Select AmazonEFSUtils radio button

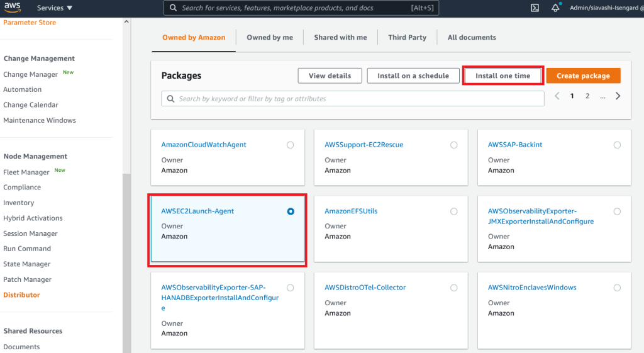point(454,211)
